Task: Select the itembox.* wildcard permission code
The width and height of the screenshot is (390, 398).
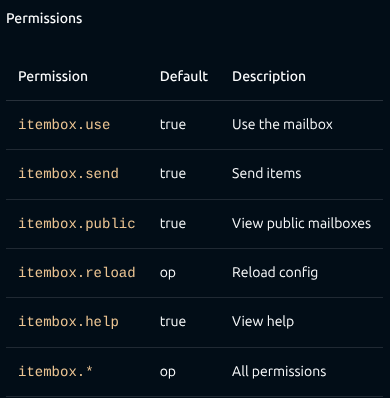Action: (55, 371)
